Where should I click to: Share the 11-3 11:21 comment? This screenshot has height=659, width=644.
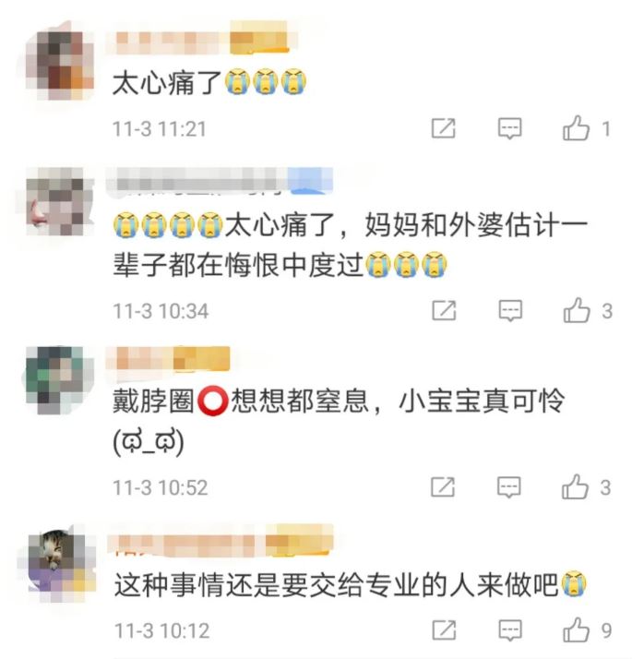pos(444,128)
